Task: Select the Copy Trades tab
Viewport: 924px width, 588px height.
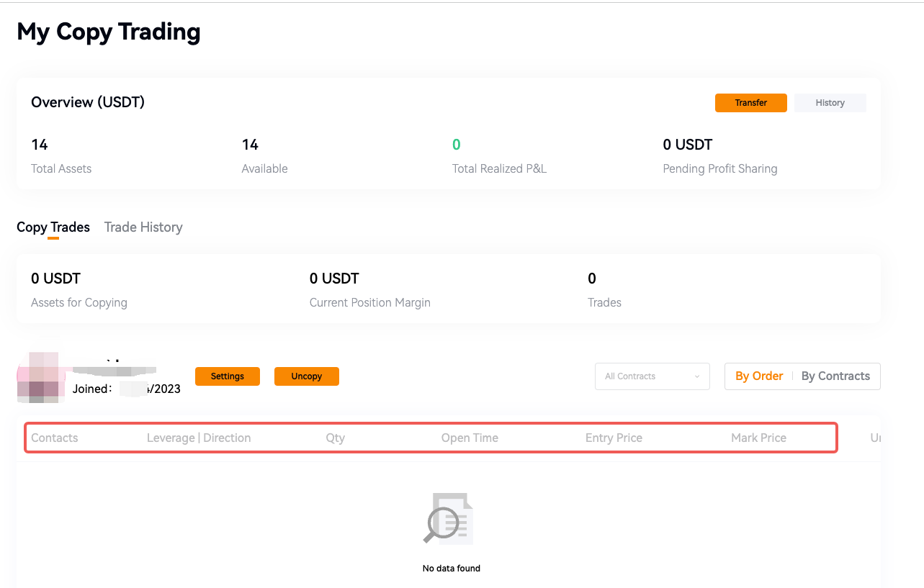Action: point(53,227)
